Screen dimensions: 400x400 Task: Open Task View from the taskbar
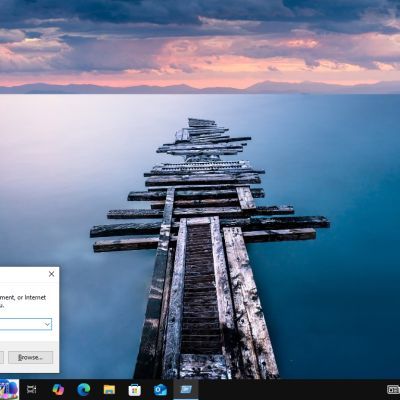tap(32, 389)
